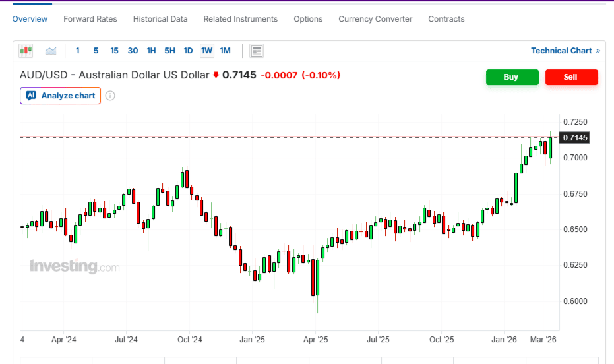Select the 1H timeframe
Viewport: 614px width, 364px height.
click(x=151, y=51)
